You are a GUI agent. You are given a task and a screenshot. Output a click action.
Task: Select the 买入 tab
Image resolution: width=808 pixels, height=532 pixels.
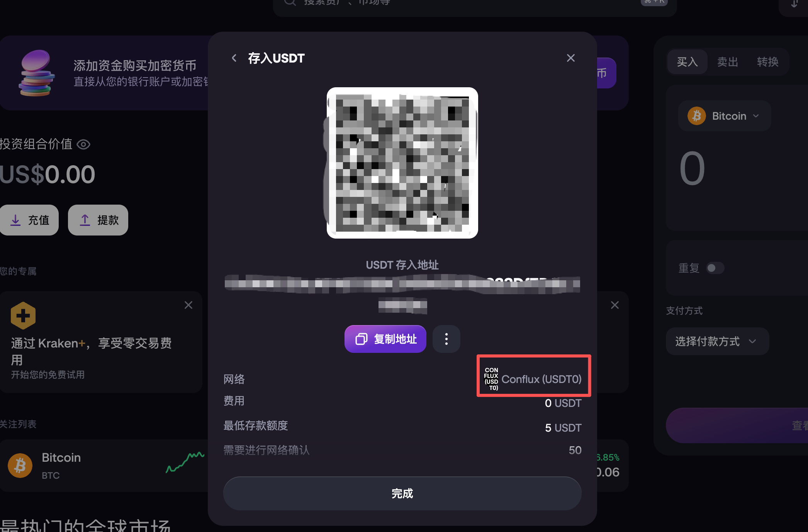coord(687,62)
